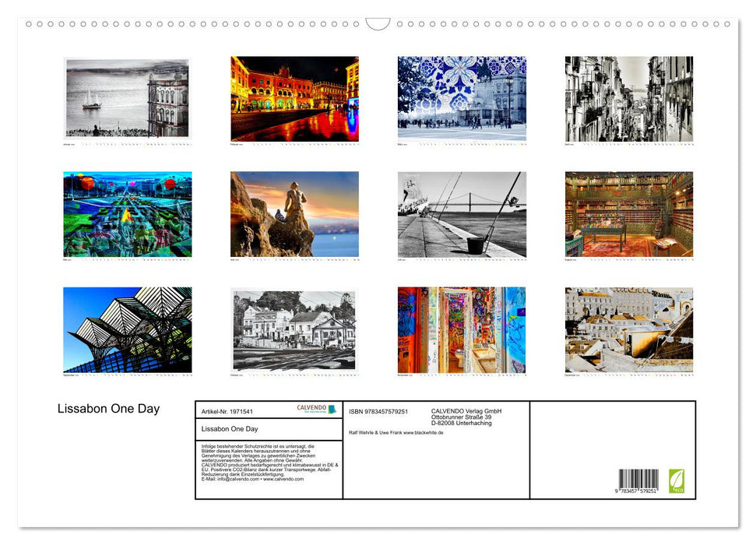The height and width of the screenshot is (545, 756).
Task: Click the www.blackwhite.de link
Action: point(424,433)
